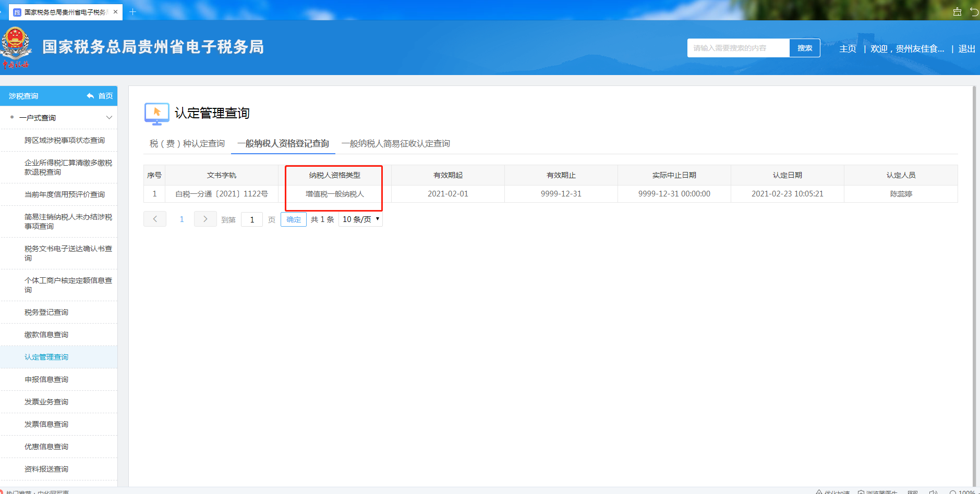This screenshot has width=980, height=494.
Task: Close the 国家税务总局 browser tab
Action: (x=115, y=12)
